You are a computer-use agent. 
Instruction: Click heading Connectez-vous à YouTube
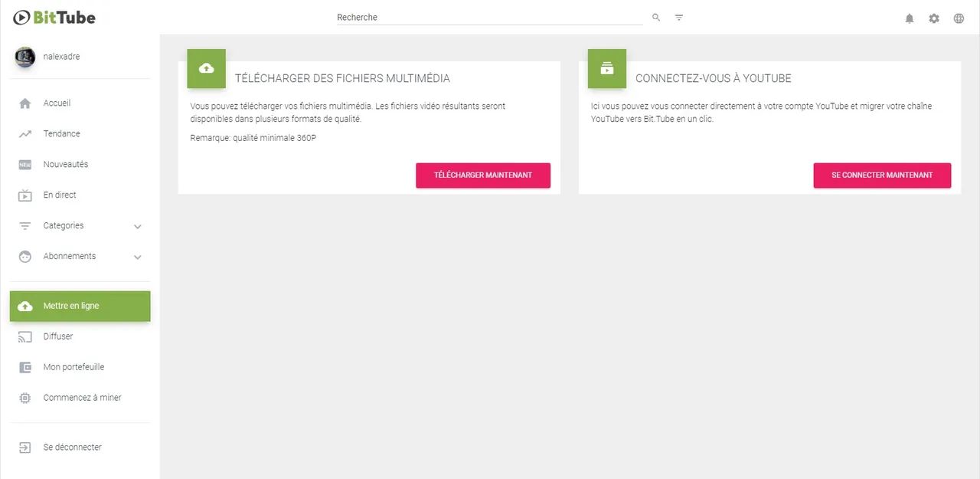tap(714, 78)
